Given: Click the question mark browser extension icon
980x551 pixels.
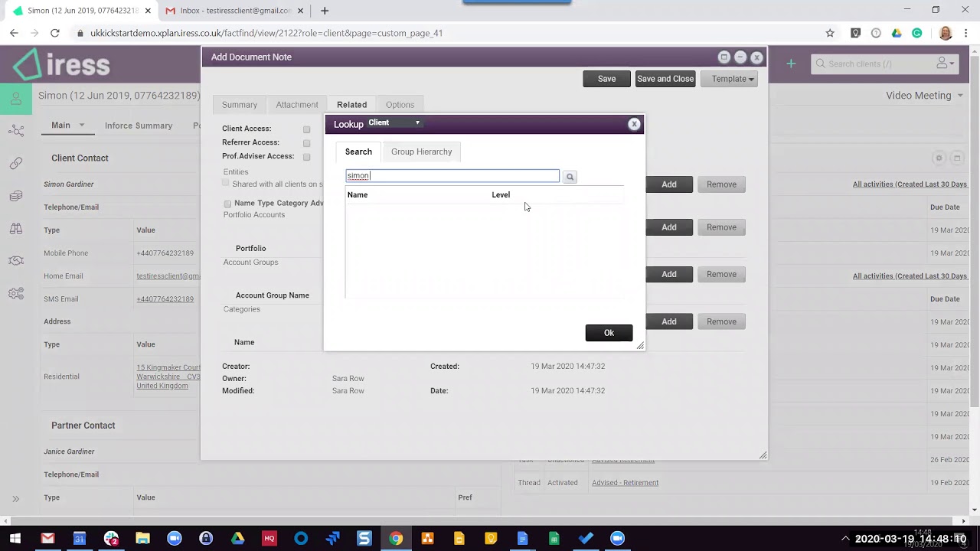Looking at the screenshot, I should point(876,33).
